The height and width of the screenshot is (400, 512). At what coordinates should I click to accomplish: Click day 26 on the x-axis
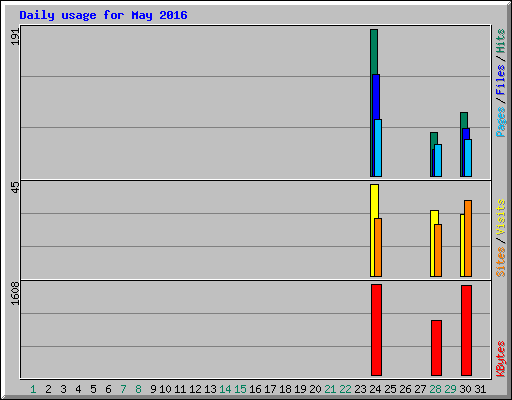405,389
